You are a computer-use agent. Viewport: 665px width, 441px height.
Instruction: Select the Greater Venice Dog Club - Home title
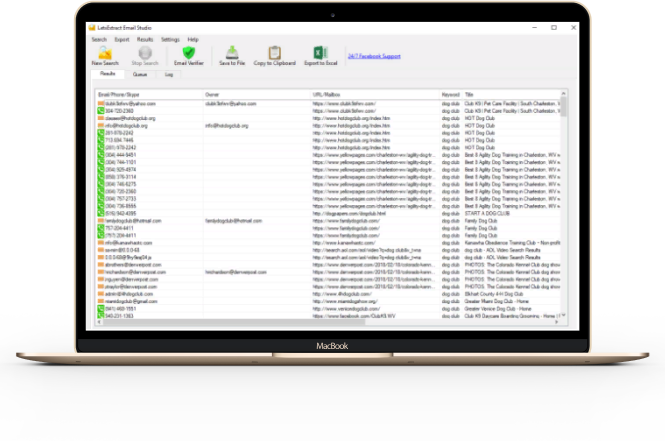[x=497, y=309]
